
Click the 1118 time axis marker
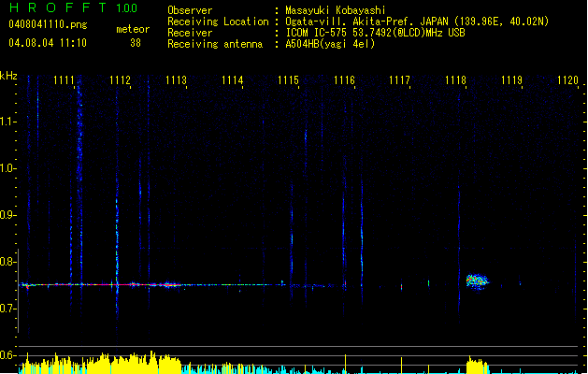455,80
